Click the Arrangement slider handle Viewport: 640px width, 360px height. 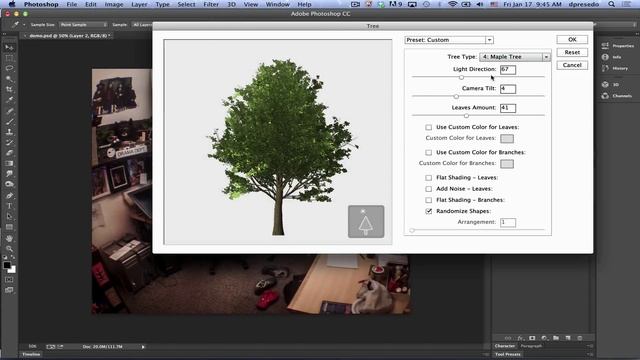coord(412,230)
